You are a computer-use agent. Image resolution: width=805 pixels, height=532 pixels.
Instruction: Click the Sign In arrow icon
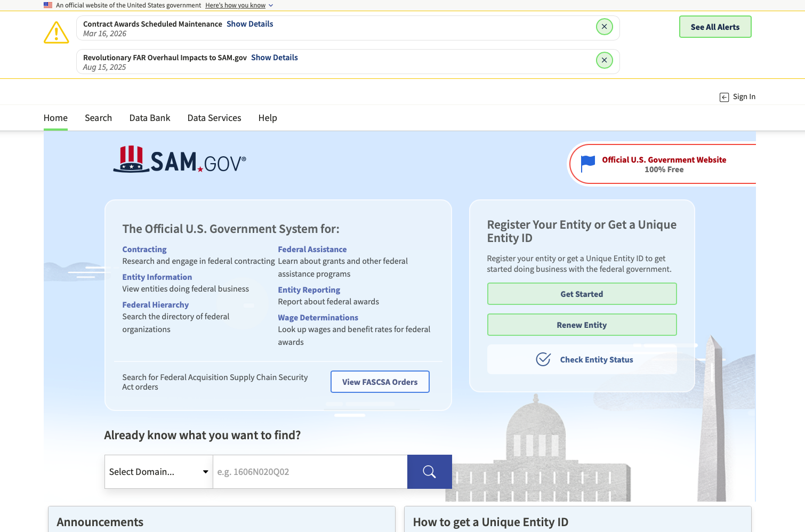(724, 97)
